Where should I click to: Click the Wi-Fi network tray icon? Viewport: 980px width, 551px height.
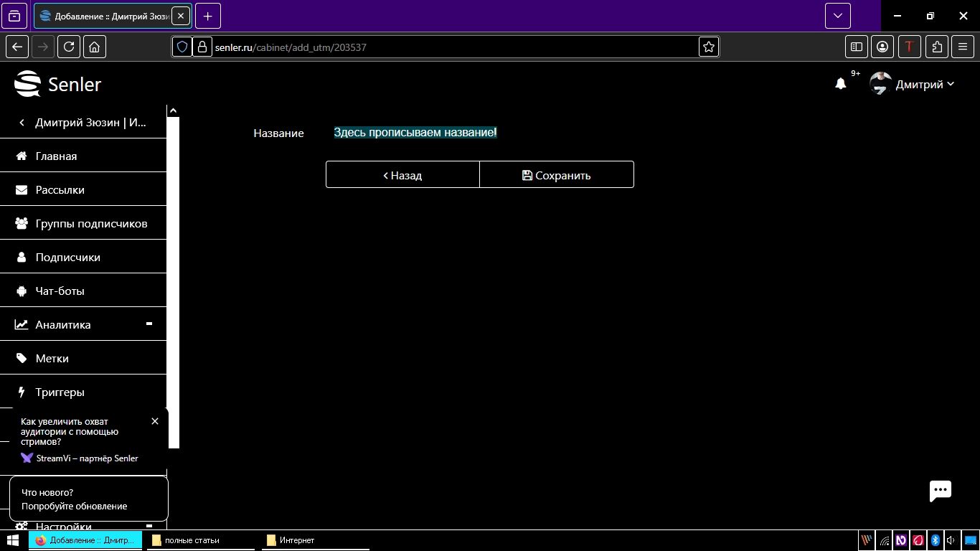pos(885,541)
